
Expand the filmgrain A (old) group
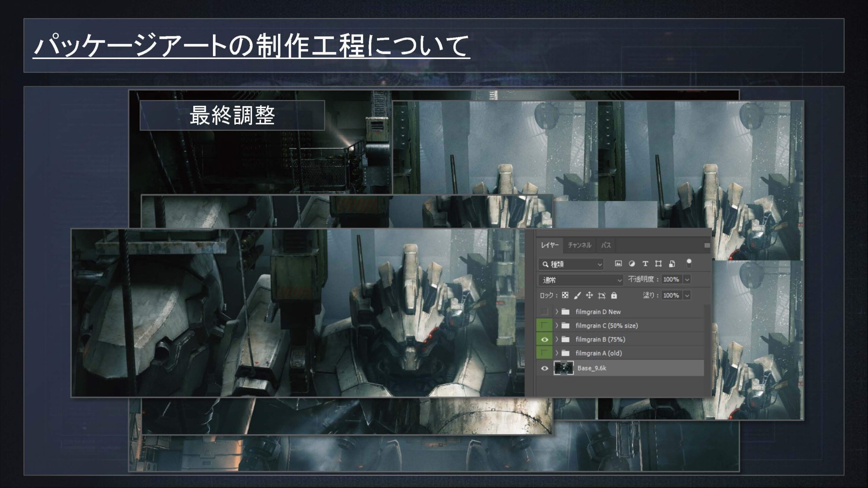tap(556, 353)
